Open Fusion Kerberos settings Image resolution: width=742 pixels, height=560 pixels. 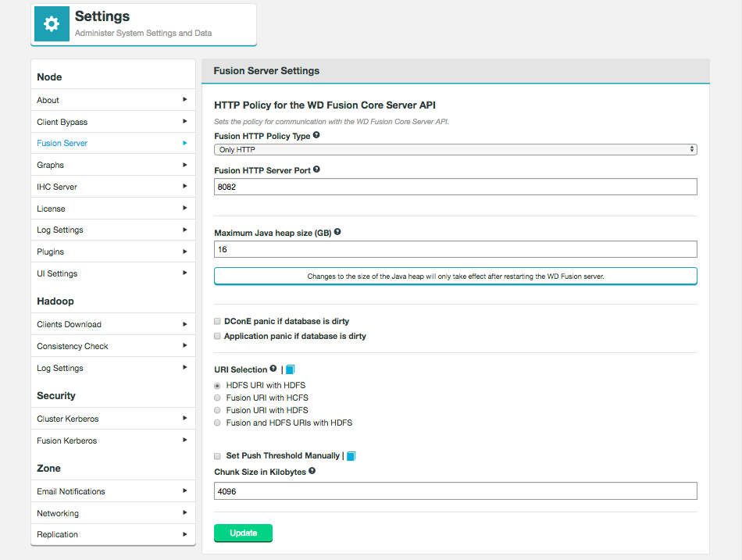point(113,441)
